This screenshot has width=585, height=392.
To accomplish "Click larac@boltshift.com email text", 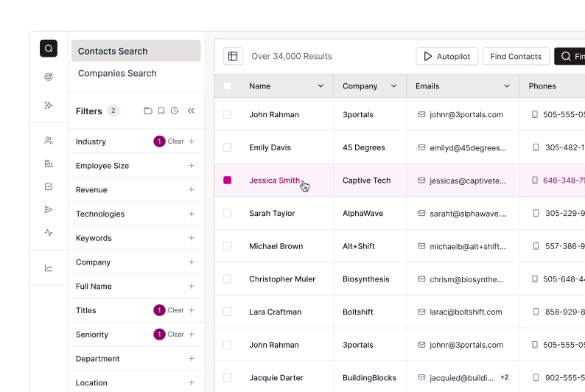I will point(466,312).
